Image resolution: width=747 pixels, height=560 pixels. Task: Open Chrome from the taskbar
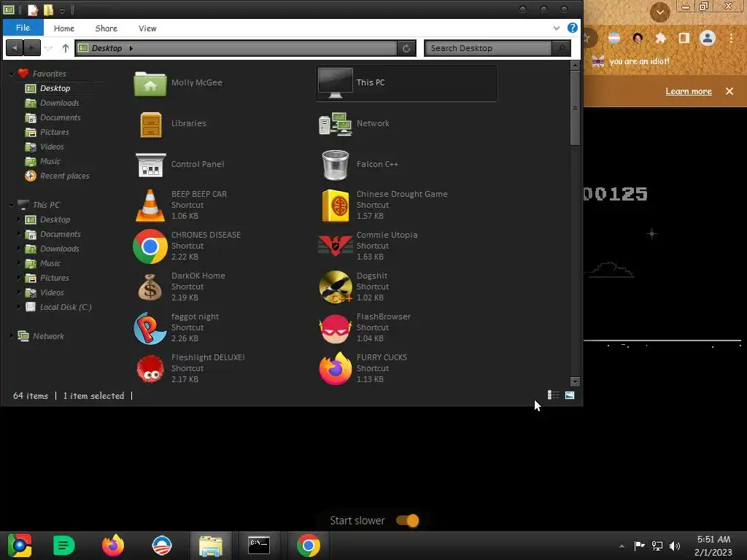pos(309,545)
